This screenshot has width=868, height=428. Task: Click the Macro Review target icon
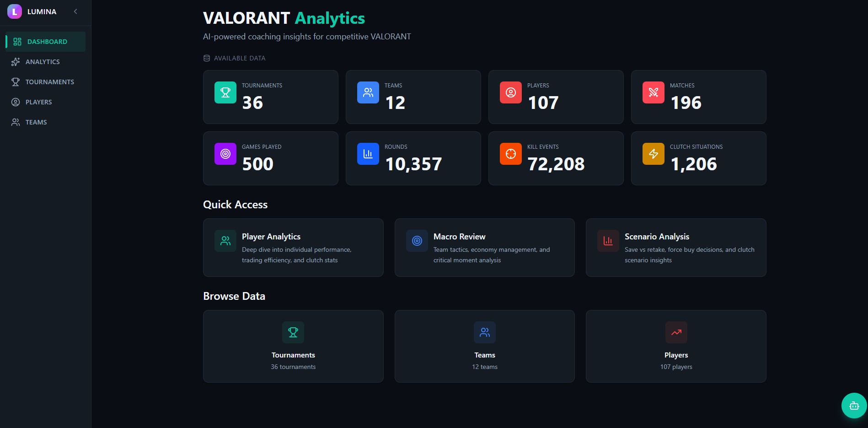click(x=417, y=241)
